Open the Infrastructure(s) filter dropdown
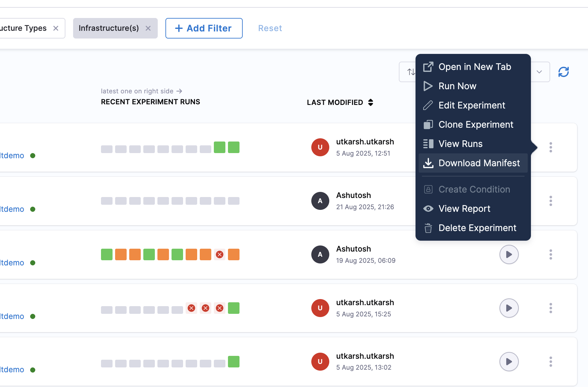Screen dimensions: 588x387 (x=108, y=28)
